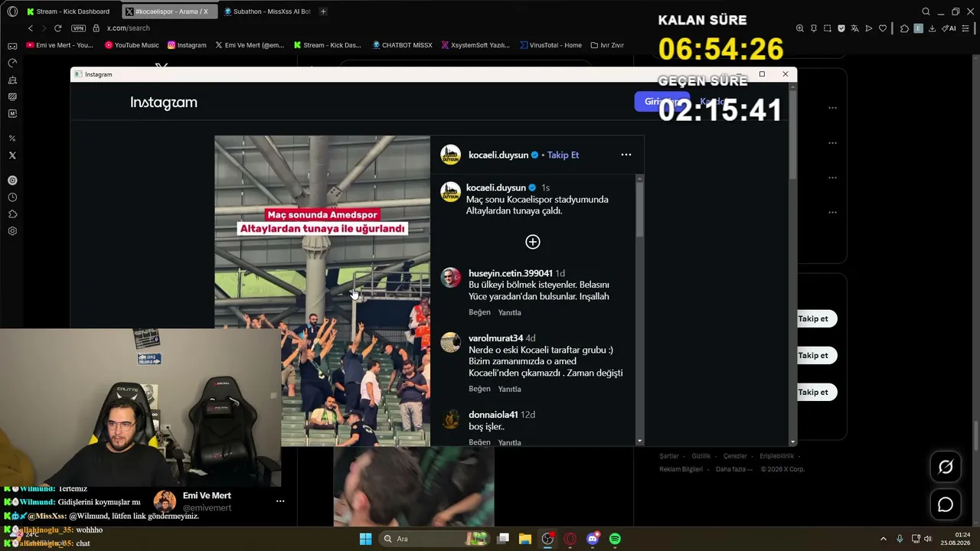Open the Gizlilik footer link on X
This screenshot has height=551, width=980.
(701, 456)
